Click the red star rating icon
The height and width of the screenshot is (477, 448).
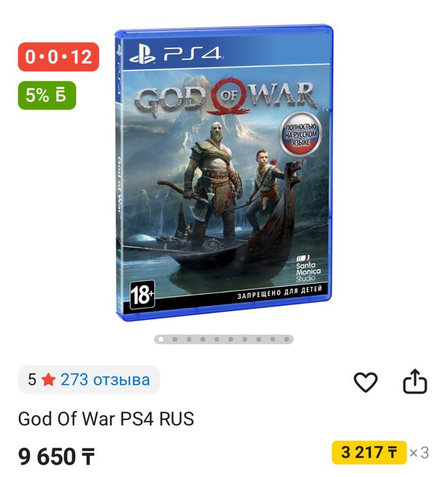[48, 380]
